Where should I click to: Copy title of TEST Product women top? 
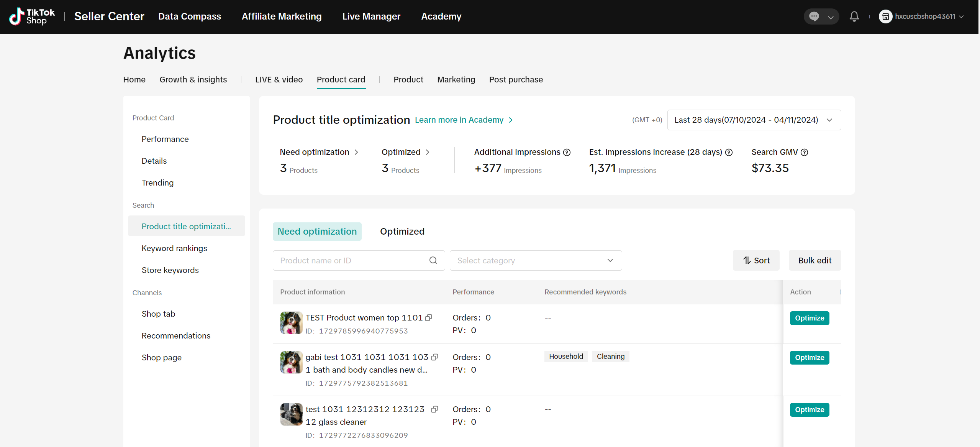429,317
